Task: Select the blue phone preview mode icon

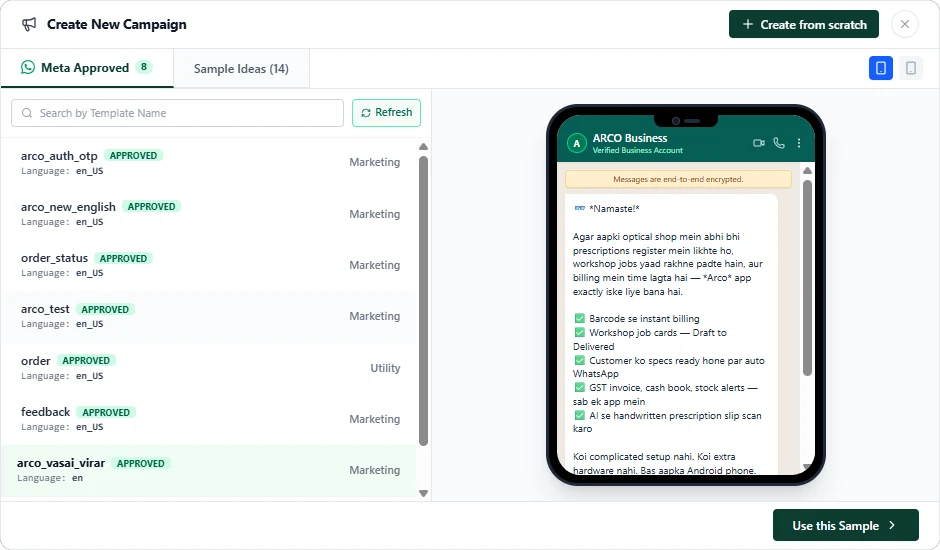Action: pyautogui.click(x=881, y=68)
